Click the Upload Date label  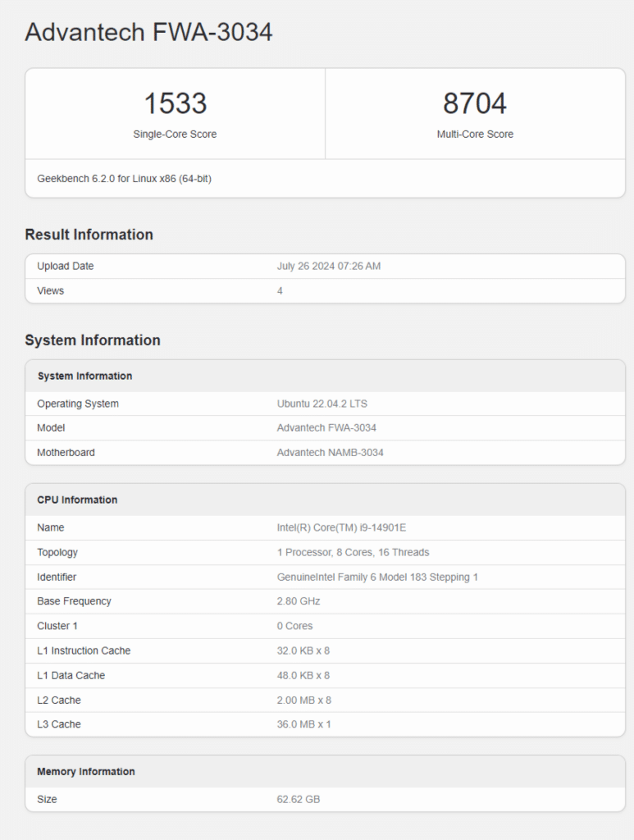(66, 266)
